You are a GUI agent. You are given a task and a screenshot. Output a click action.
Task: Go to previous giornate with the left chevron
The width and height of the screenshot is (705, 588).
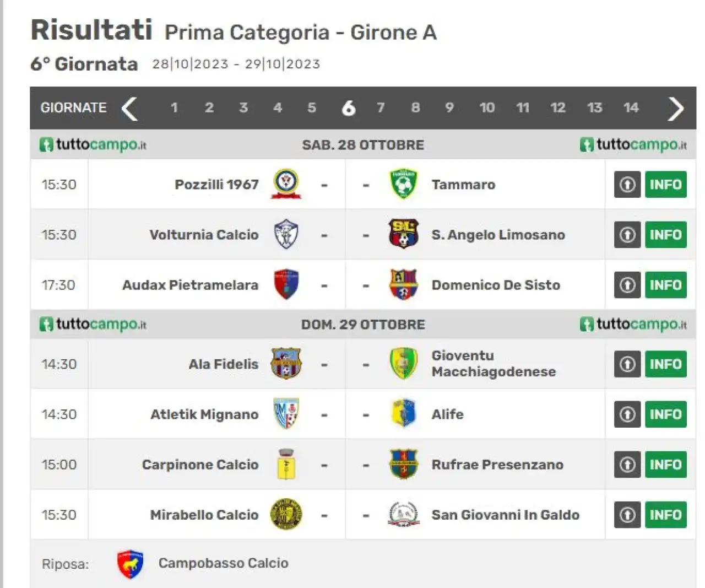pos(129,109)
